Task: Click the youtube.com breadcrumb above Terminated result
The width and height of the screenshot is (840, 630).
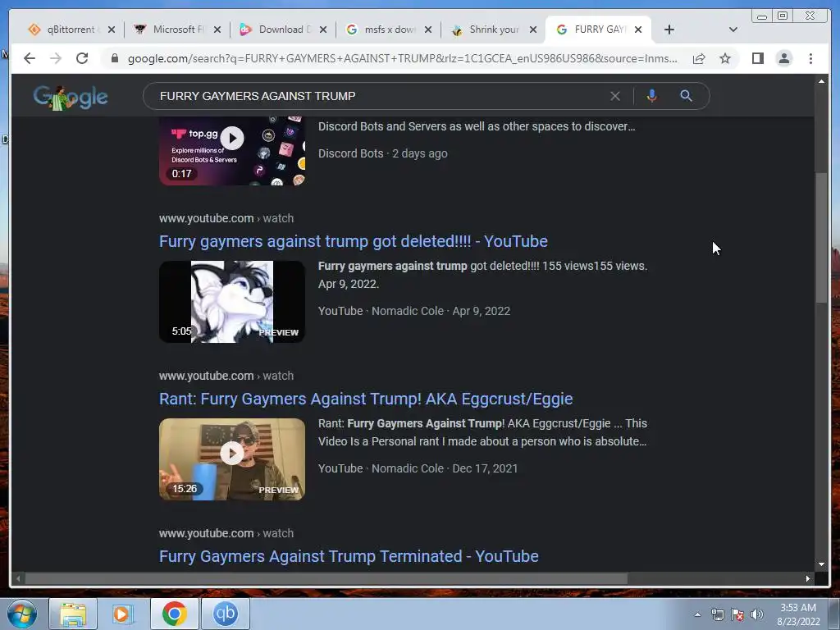Action: 226,533
